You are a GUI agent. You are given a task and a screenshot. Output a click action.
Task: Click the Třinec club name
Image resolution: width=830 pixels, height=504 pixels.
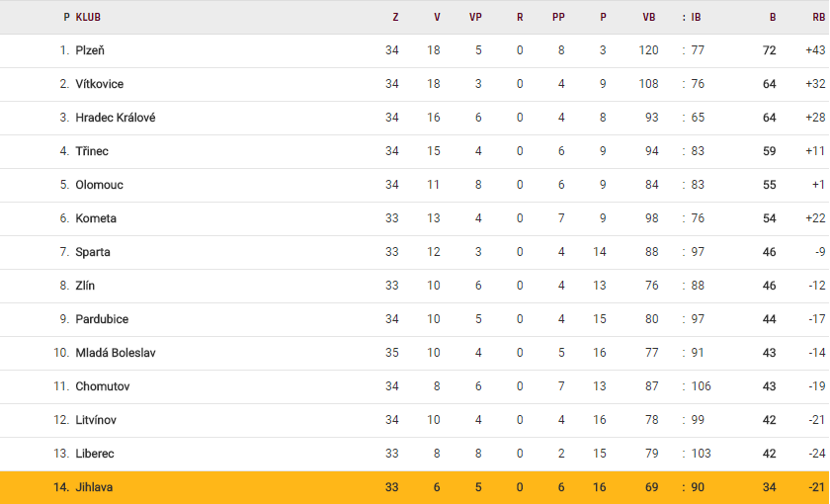[x=92, y=151]
